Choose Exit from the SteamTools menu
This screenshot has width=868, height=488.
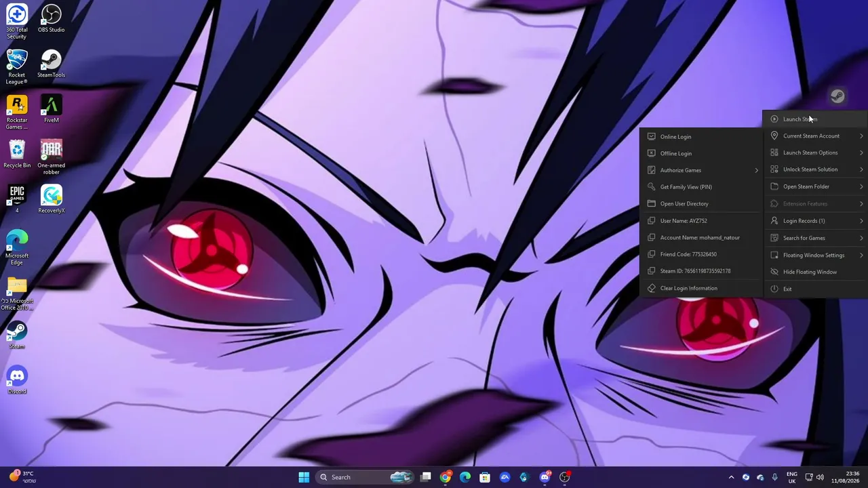pyautogui.click(x=816, y=289)
